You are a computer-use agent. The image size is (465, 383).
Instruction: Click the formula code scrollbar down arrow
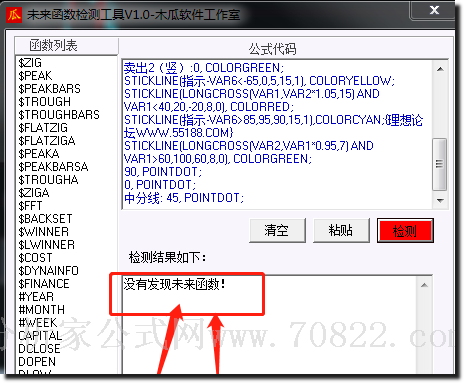pos(440,200)
